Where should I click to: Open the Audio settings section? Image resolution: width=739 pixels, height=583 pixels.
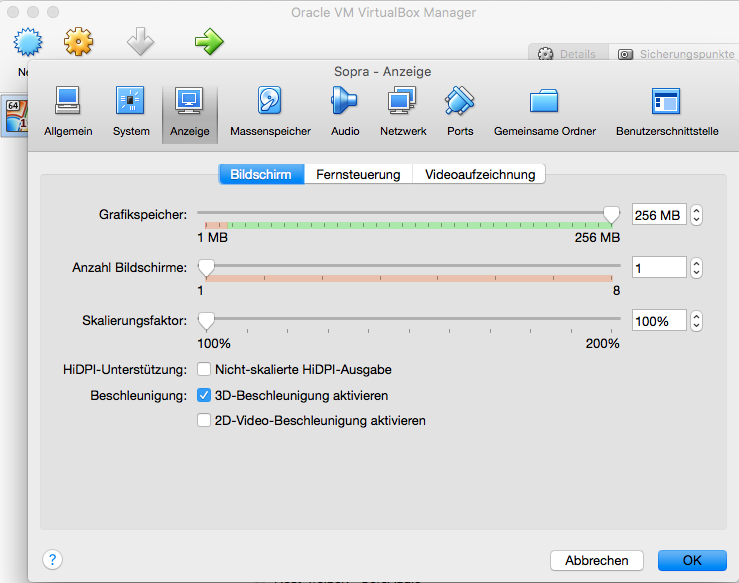pyautogui.click(x=345, y=112)
